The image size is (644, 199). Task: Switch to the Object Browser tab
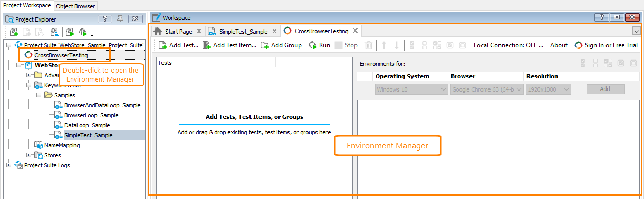75,6
